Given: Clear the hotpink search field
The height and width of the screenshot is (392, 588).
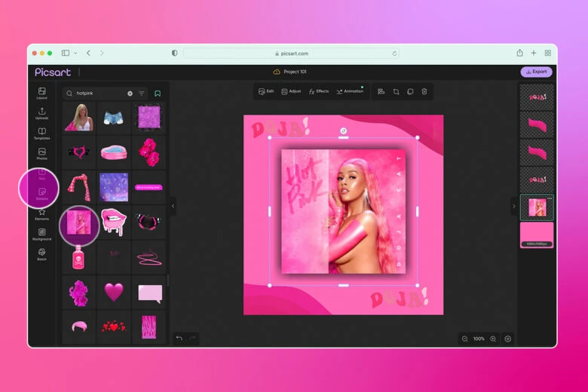Looking at the screenshot, I should (x=130, y=93).
